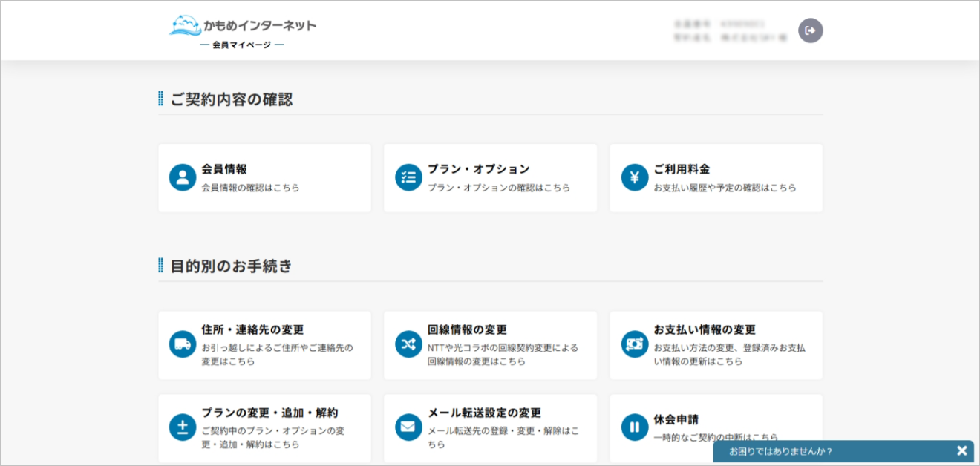Click the money icon for お支払い情報の変更
980x466 pixels.
coord(635,344)
